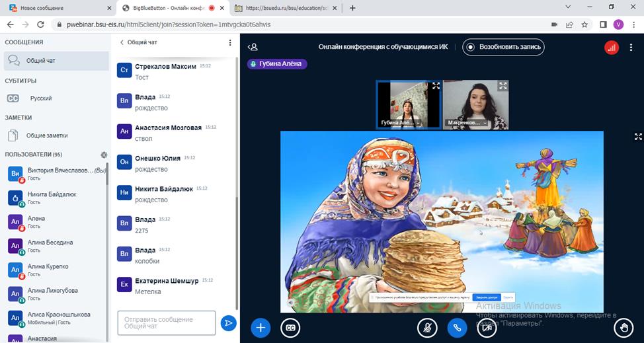
Task: Open Chrome three-dot menu
Action: click(x=633, y=24)
